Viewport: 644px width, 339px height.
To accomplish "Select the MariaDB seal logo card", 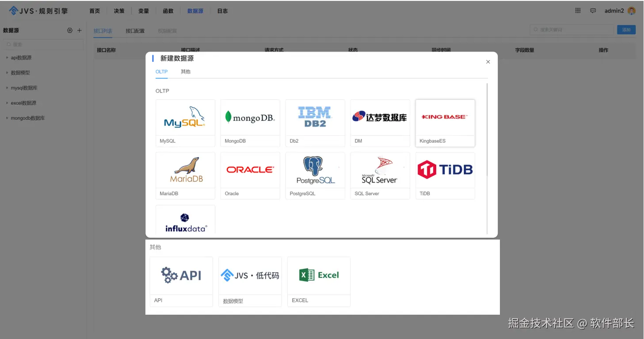I will coord(185,175).
